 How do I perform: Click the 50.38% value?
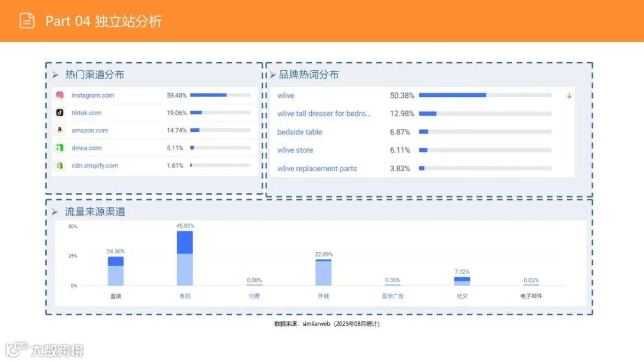pos(402,95)
